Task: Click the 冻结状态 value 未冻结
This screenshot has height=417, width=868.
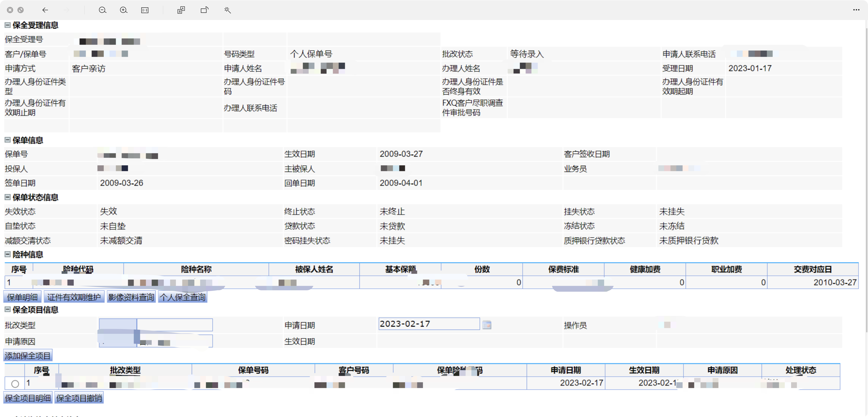Action: pos(672,226)
